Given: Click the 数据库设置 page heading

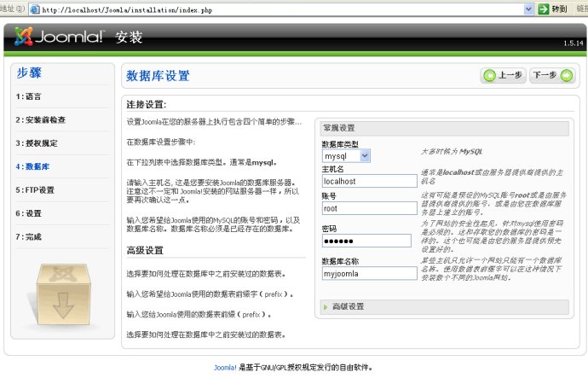Looking at the screenshot, I should 158,76.
